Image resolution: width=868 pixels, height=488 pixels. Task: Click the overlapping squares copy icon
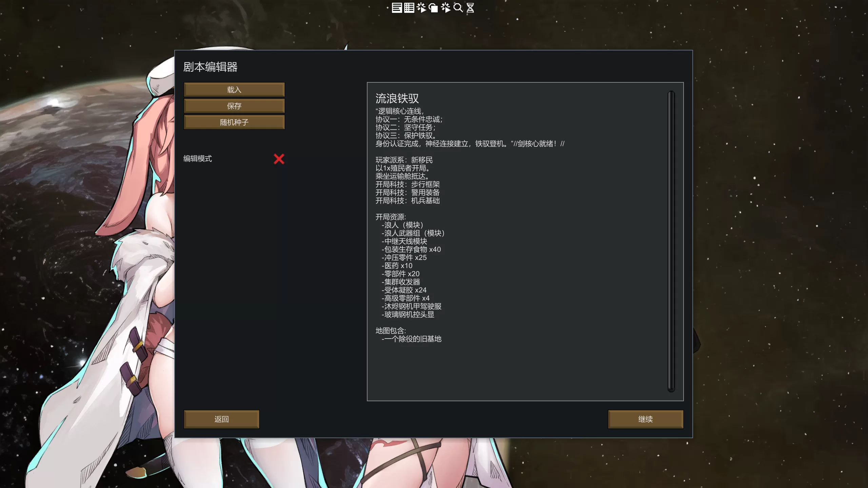433,8
